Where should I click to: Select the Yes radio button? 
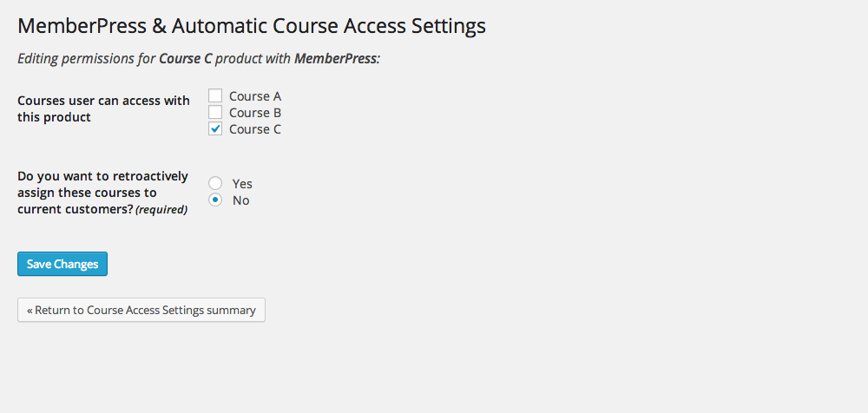click(215, 184)
